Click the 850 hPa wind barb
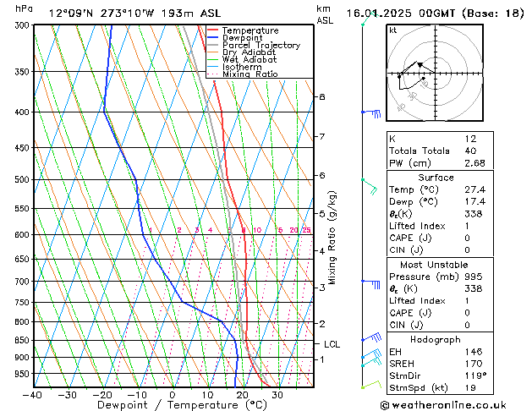This screenshot has height=411, width=532. point(371,337)
